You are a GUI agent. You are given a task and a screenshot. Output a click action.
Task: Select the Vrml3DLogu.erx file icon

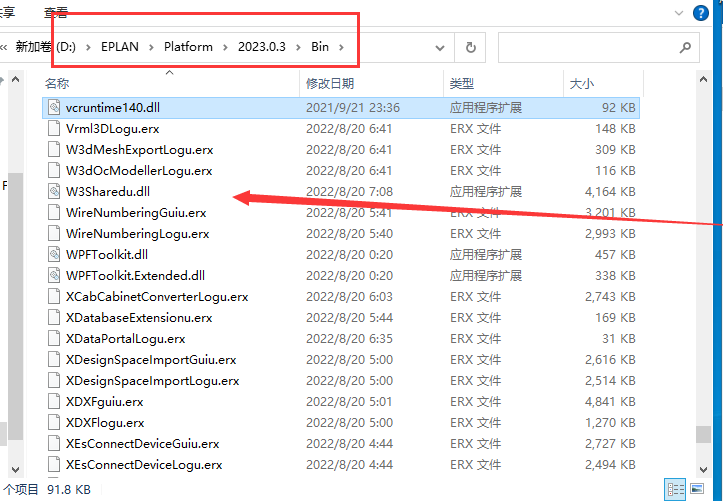[x=54, y=129]
